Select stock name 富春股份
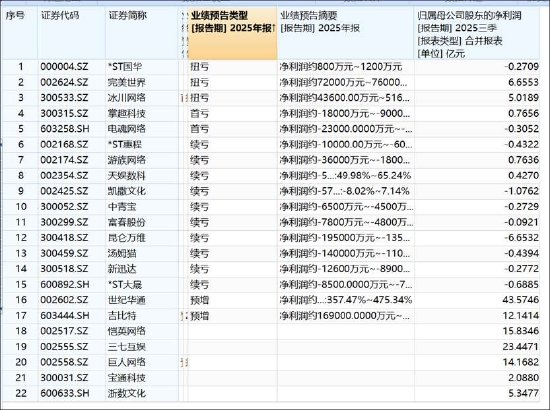Image resolution: width=550 pixels, height=410 pixels. point(127,222)
